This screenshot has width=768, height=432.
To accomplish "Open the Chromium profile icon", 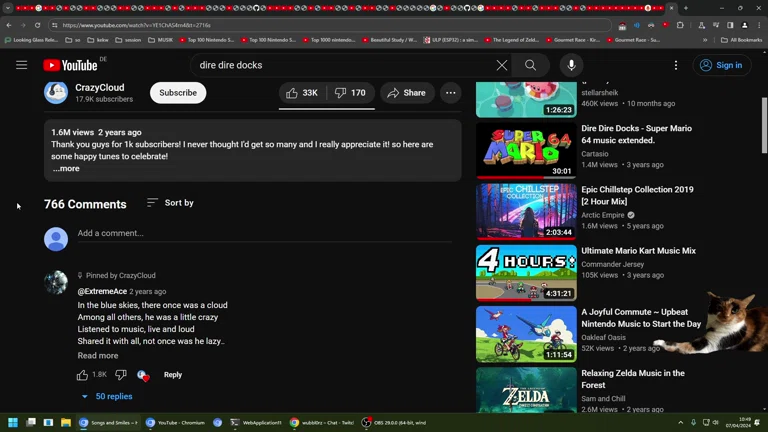I will point(744,25).
